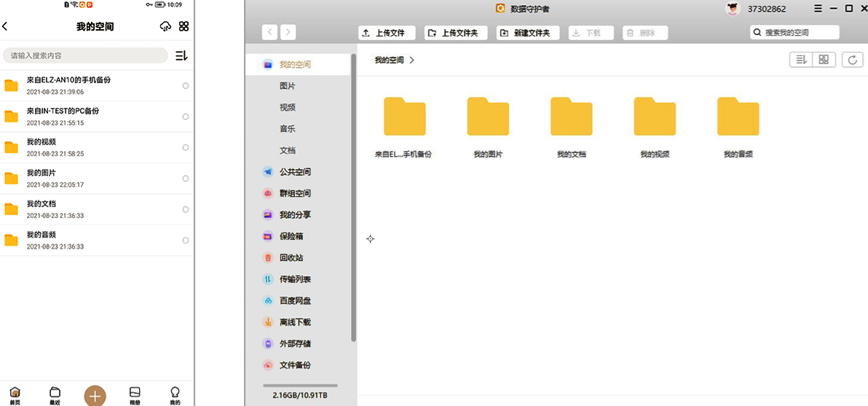Switch to 相册 tab in mobile app
Viewport: 868px width, 406px height.
pyautogui.click(x=135, y=396)
